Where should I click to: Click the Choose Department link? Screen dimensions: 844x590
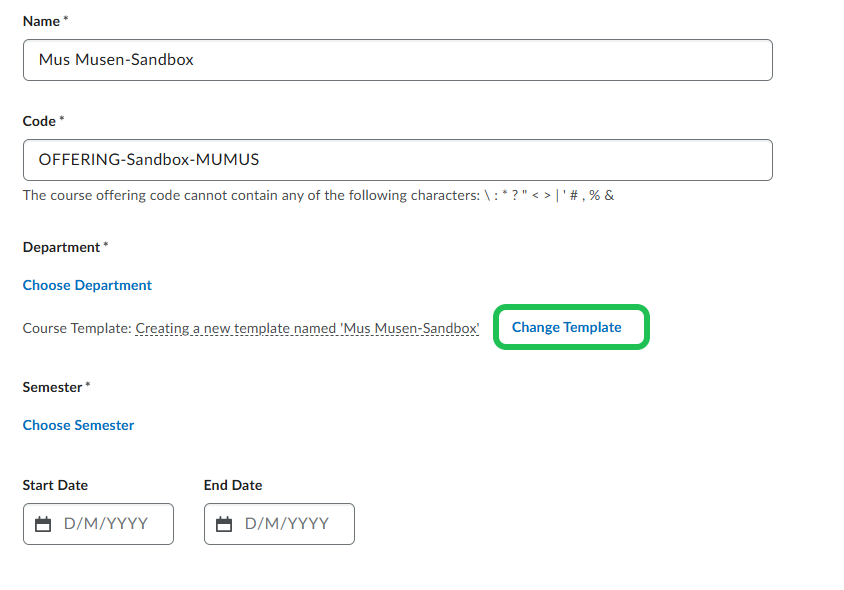click(87, 285)
